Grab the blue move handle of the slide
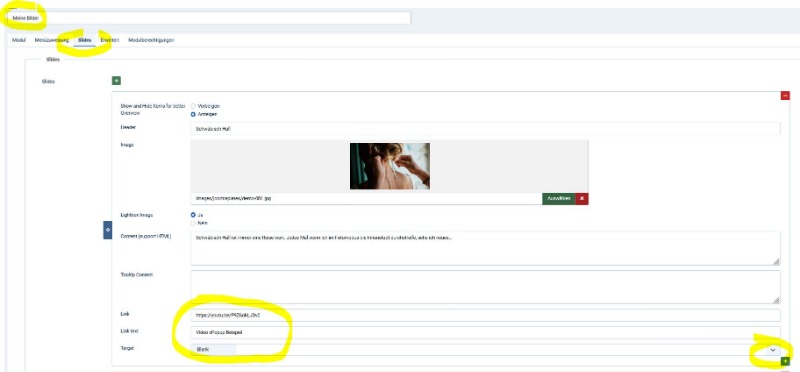The width and height of the screenshot is (800, 372). click(108, 230)
